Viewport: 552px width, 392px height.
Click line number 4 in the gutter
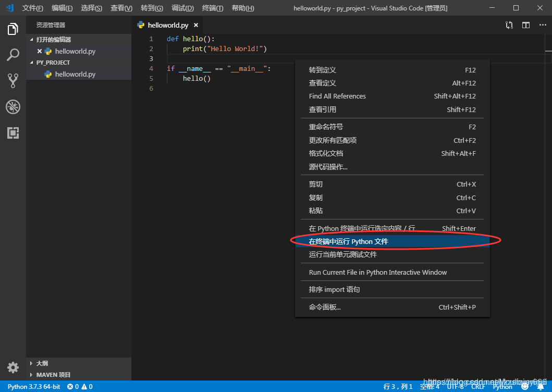[151, 68]
